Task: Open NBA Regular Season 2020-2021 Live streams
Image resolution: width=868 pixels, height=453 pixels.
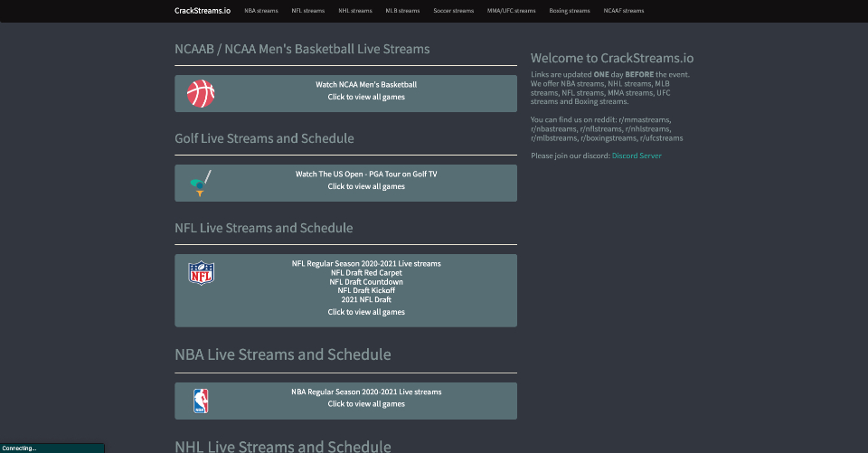Action: pos(366,392)
